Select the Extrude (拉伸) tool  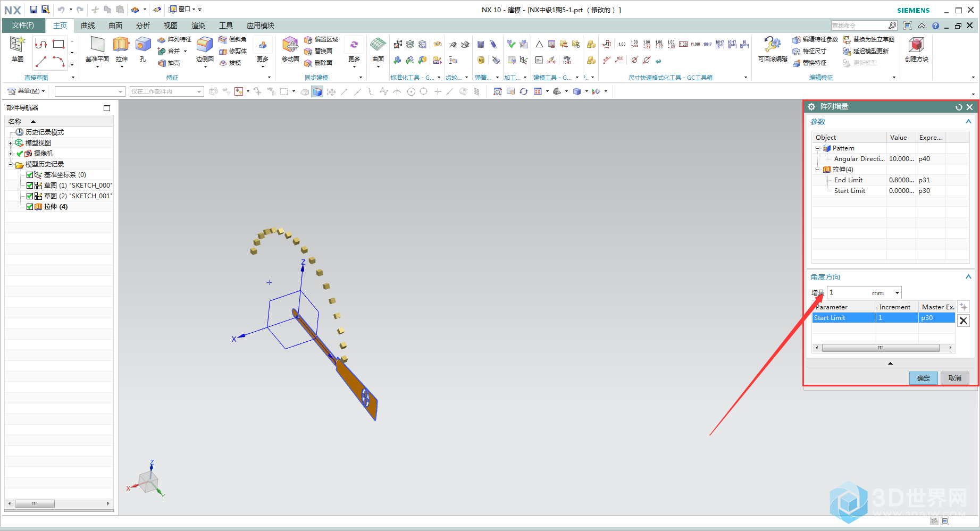(x=122, y=49)
